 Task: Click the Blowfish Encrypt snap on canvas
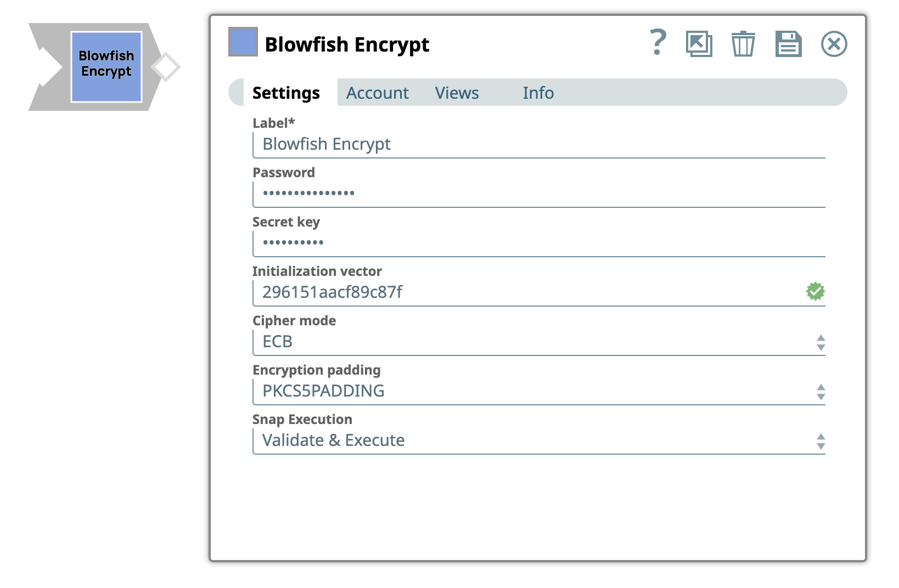pyautogui.click(x=106, y=67)
